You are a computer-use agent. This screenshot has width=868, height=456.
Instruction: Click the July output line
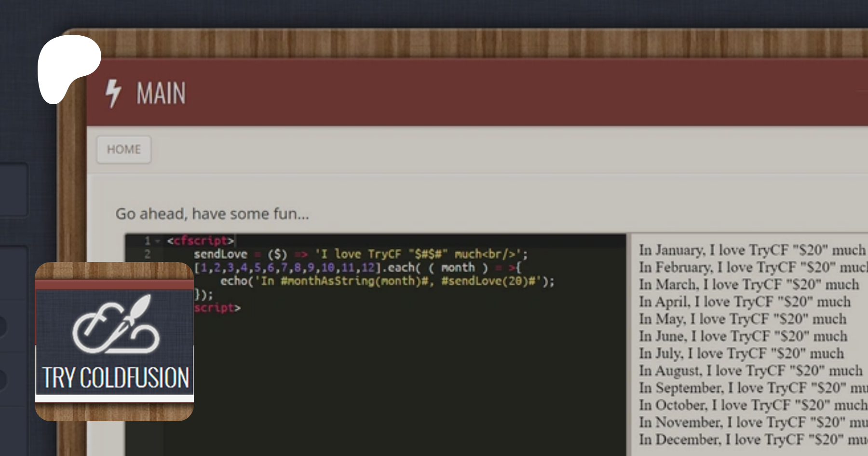click(x=741, y=353)
